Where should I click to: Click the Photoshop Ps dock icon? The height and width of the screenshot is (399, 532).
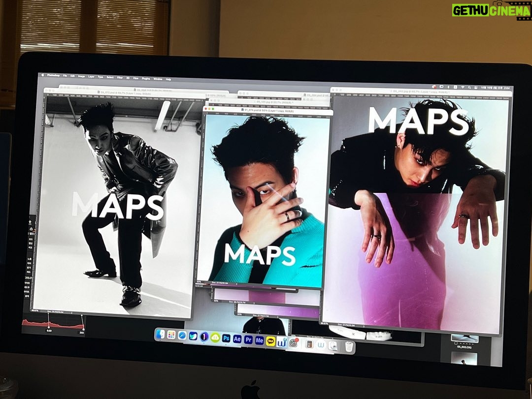tap(226, 338)
